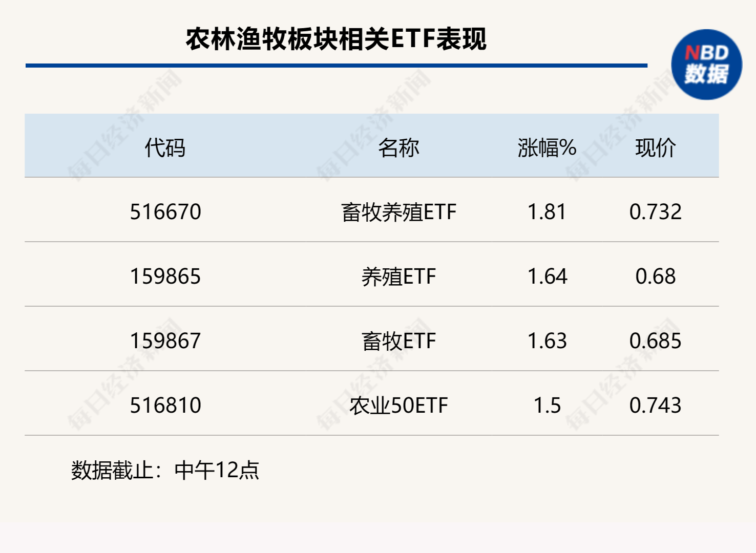The image size is (756, 553).
Task: Click the code 159867 cell
Action: (x=165, y=341)
